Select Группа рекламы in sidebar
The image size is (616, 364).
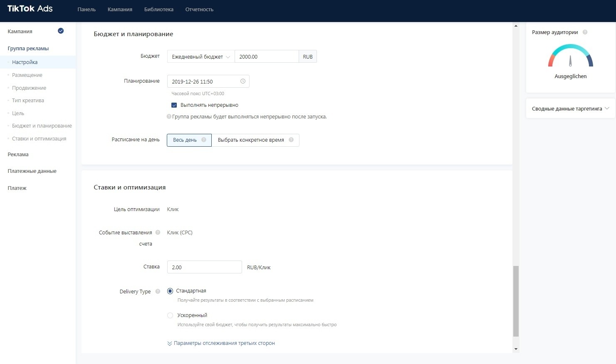point(28,48)
